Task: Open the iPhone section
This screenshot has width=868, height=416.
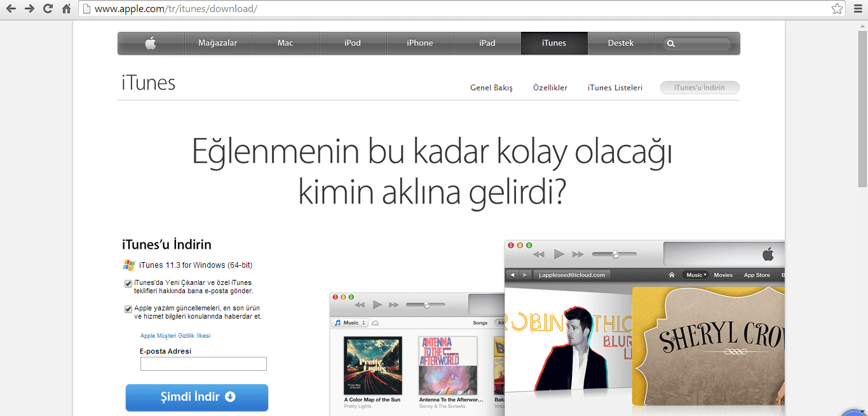Action: coord(420,43)
